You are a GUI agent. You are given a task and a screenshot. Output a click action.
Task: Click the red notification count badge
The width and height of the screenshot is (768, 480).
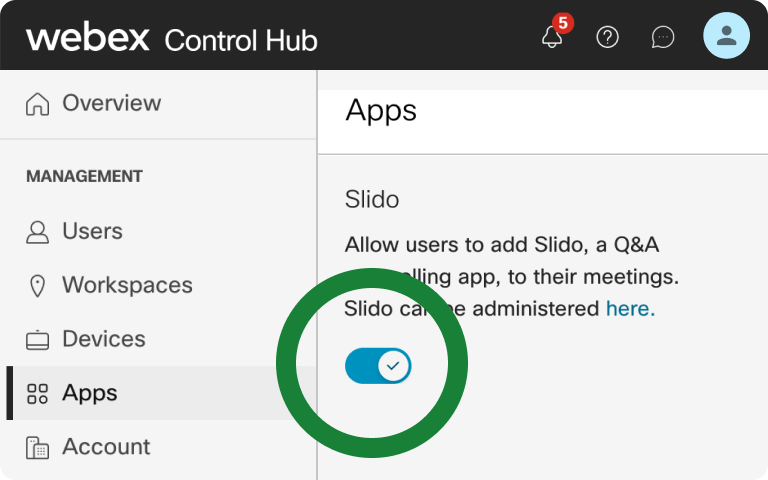(x=563, y=23)
